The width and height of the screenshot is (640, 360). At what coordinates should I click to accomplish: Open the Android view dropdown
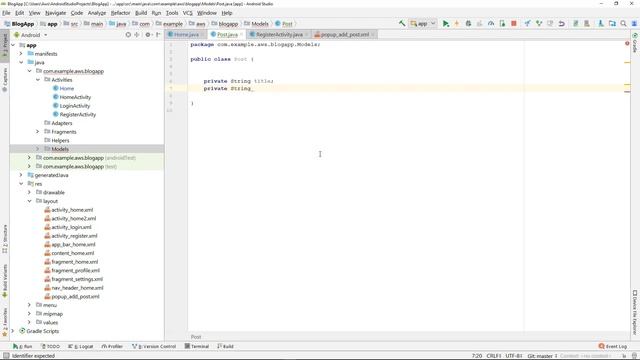(x=31, y=35)
